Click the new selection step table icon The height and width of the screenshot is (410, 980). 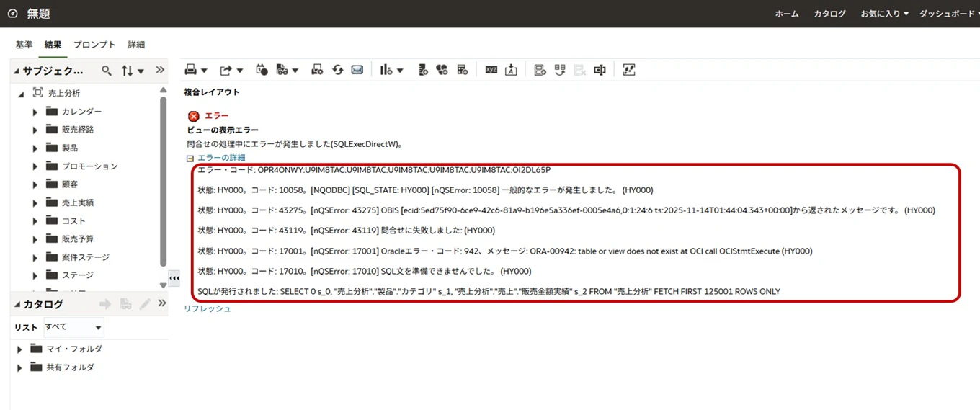tap(463, 70)
